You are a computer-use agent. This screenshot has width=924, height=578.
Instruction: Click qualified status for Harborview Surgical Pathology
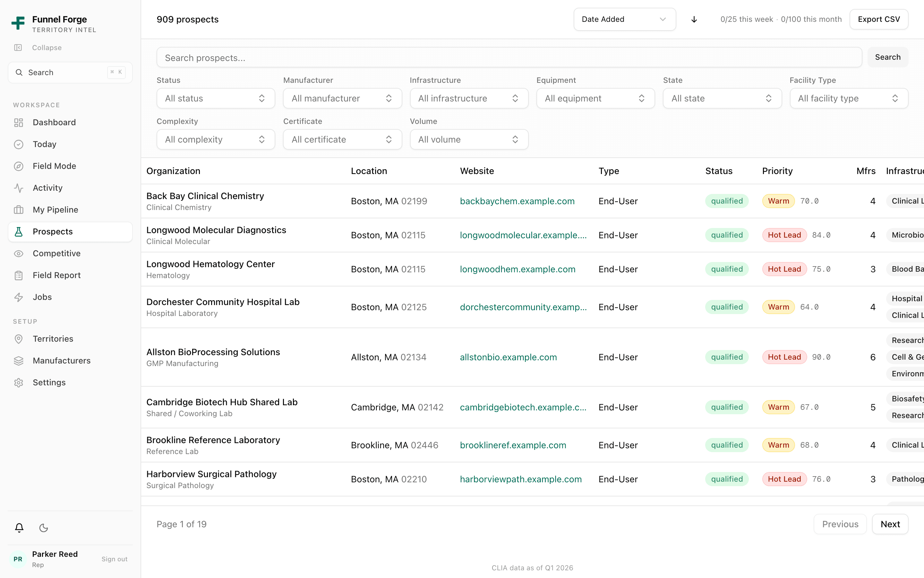click(727, 479)
